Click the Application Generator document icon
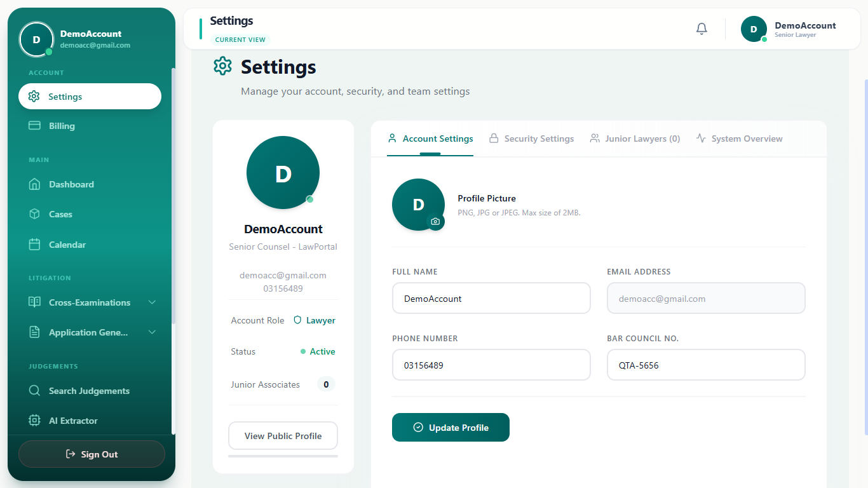The width and height of the screenshot is (868, 488). point(35,332)
